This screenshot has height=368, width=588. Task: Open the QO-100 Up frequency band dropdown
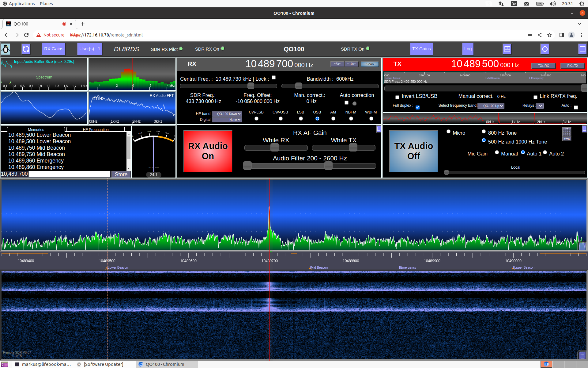(491, 106)
